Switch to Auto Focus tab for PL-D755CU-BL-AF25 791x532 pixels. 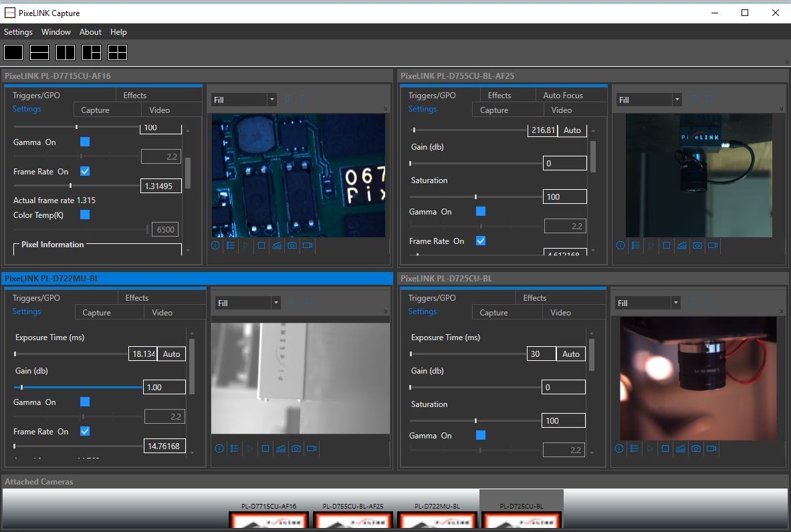563,96
